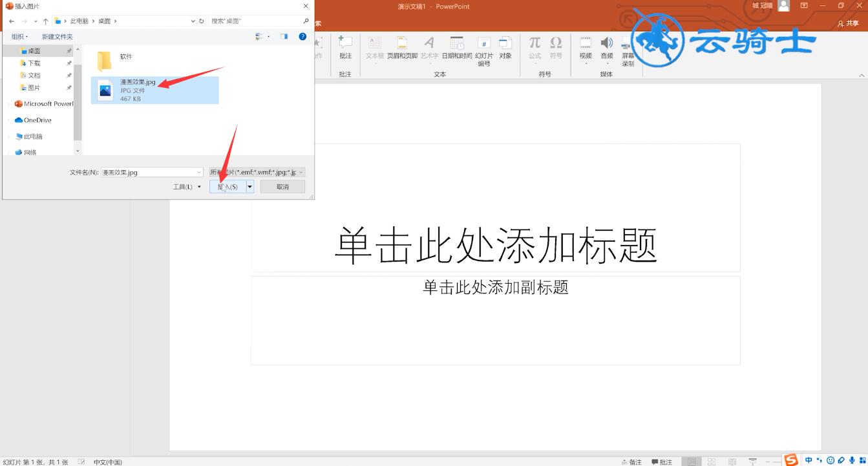
Task: Open Header and Footer (页眉和页脚)
Action: pos(402,48)
